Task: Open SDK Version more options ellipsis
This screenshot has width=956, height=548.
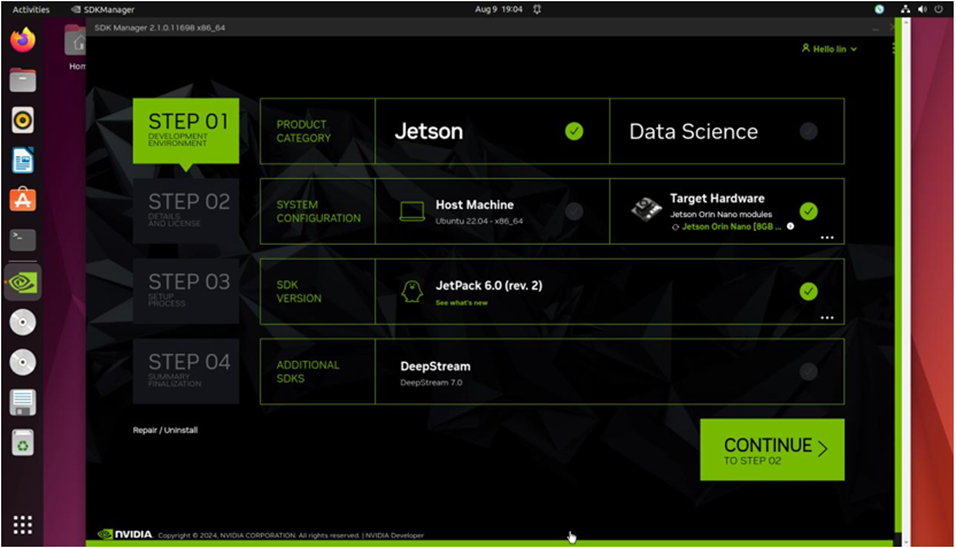Action: [x=827, y=318]
